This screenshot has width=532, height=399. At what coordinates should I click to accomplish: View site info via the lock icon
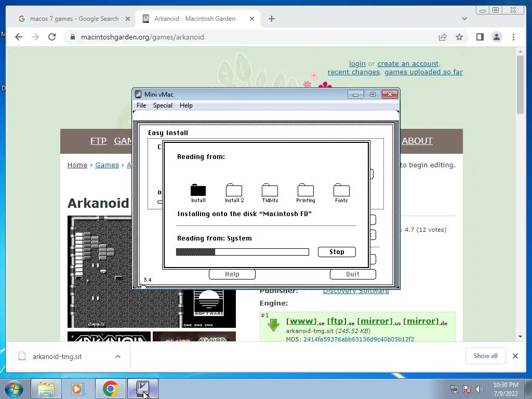coord(73,37)
